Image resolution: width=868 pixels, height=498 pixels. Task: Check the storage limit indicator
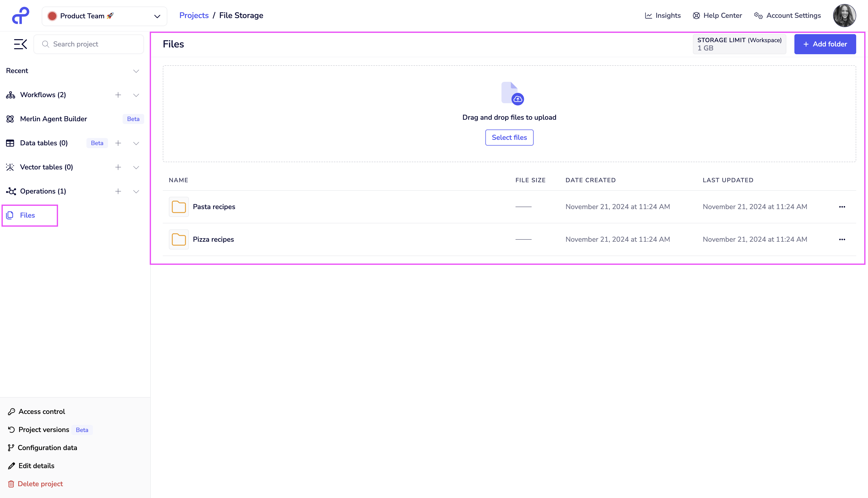(x=739, y=44)
